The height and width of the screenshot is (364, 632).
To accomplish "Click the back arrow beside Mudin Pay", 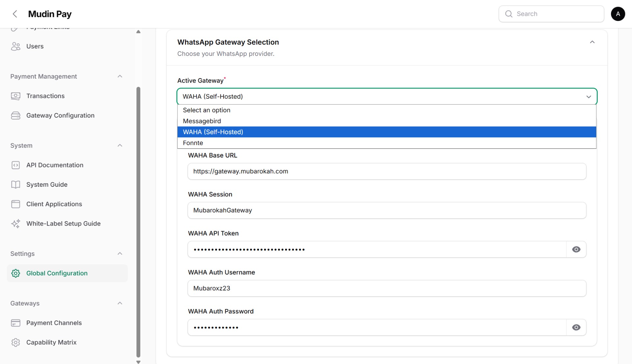I will tap(15, 14).
